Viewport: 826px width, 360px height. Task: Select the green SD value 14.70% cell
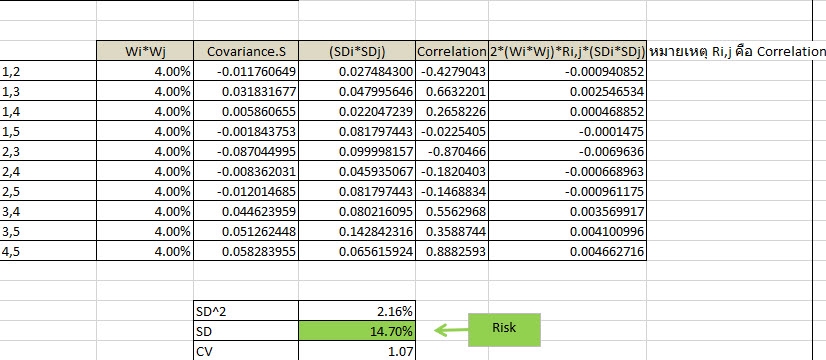point(357,331)
